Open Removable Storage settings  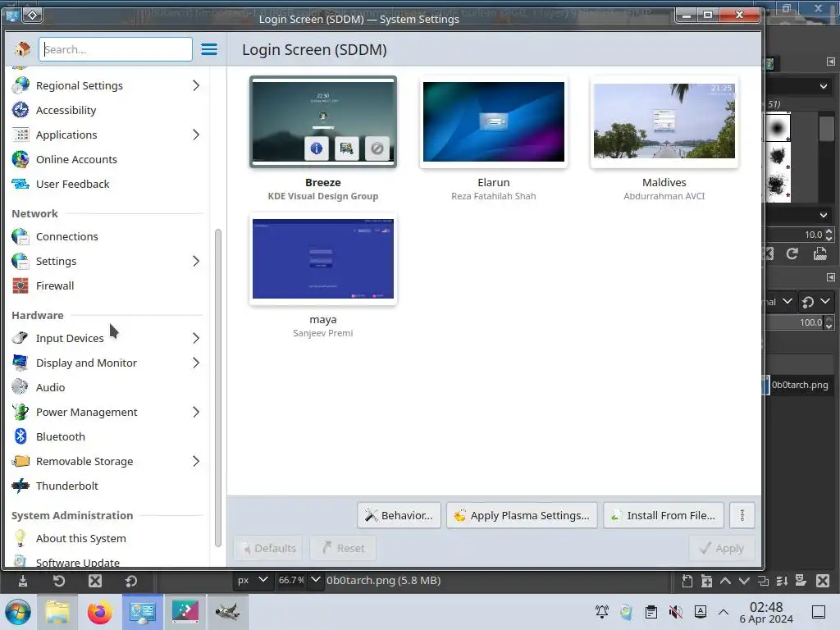[x=84, y=462]
